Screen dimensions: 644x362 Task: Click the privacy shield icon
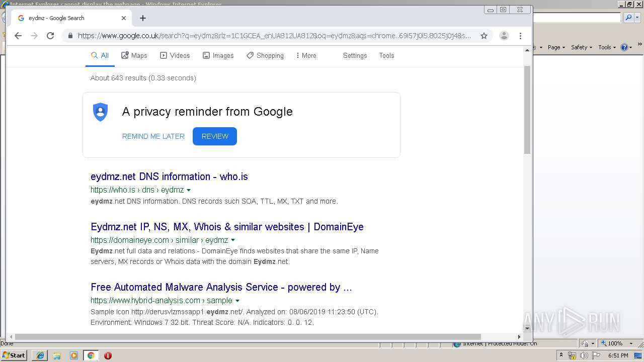101,112
